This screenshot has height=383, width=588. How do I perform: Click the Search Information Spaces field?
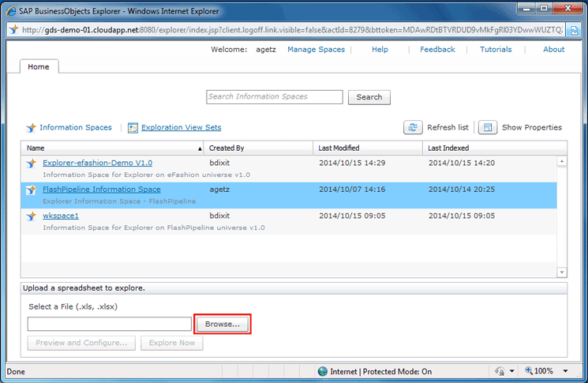(275, 97)
